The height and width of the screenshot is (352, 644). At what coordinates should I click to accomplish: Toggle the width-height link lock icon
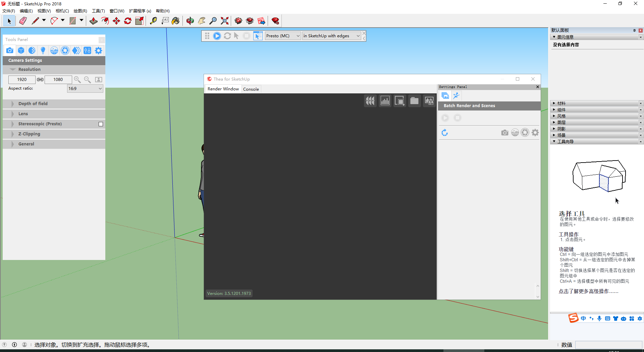point(40,80)
